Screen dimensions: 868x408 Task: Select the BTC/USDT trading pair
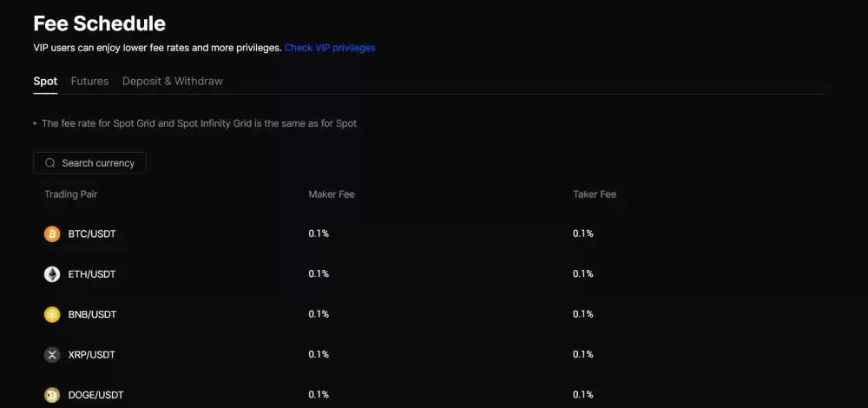(92, 234)
